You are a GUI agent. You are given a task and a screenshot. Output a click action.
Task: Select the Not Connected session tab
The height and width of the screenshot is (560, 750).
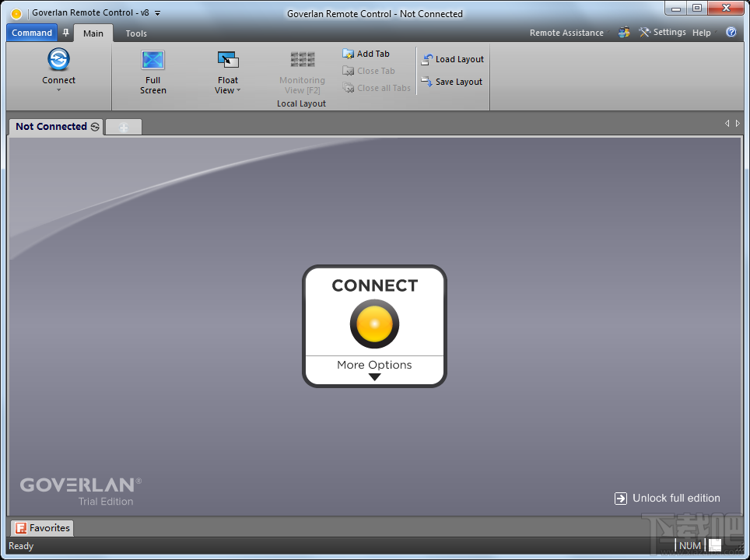pyautogui.click(x=57, y=127)
